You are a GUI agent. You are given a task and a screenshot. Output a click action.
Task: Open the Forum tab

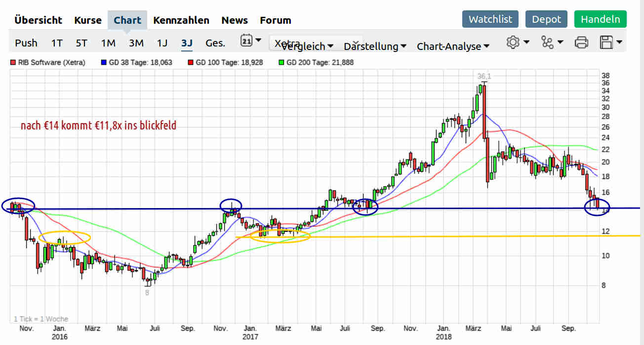tap(276, 20)
